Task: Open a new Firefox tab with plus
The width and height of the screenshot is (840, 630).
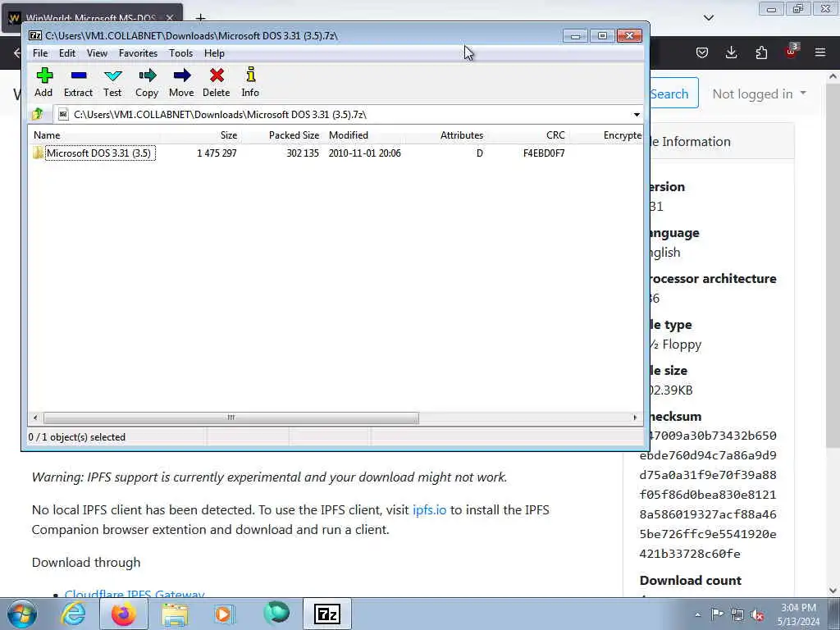Action: [x=200, y=18]
